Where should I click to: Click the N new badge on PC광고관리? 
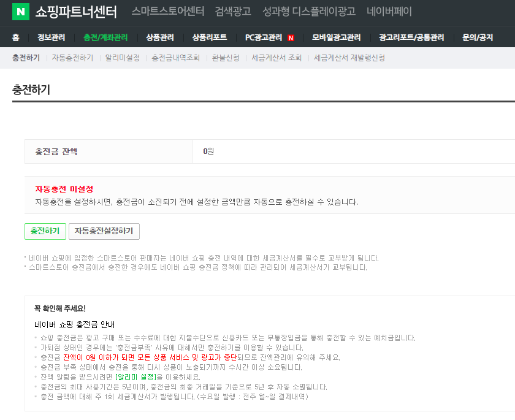click(290, 37)
